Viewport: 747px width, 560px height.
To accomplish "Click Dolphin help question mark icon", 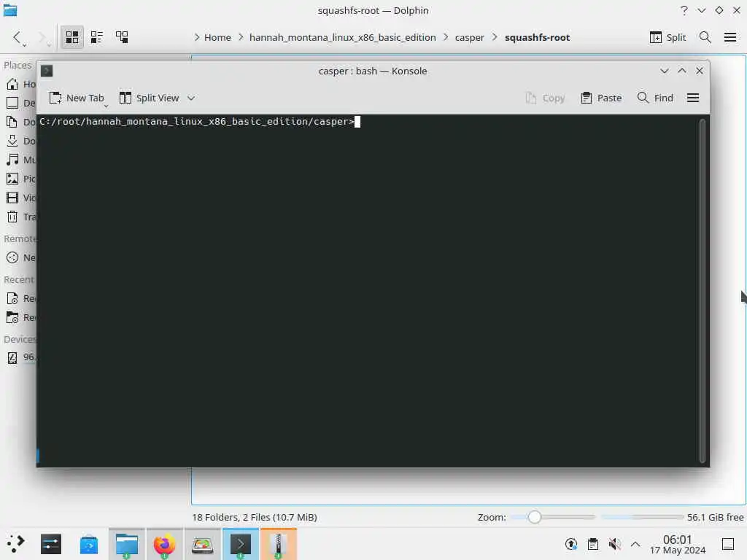I will click(x=684, y=10).
